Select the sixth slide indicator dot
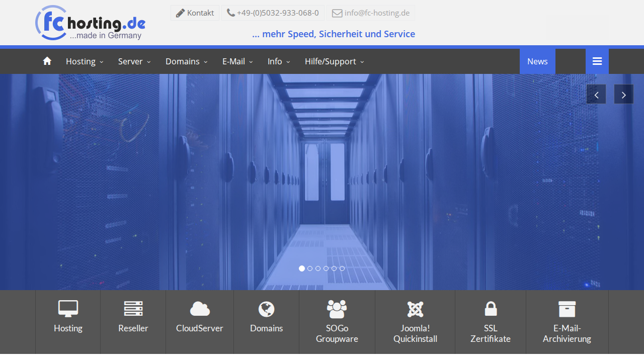 342,268
